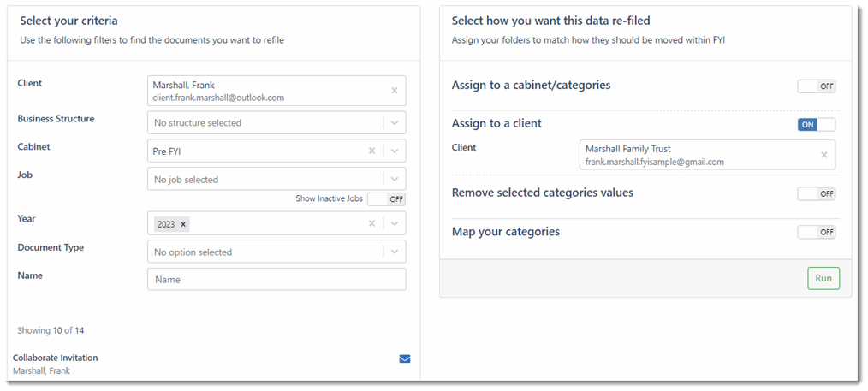868x391 pixels.
Task: Open the Cabinet dropdown arrow
Action: pyautogui.click(x=395, y=151)
